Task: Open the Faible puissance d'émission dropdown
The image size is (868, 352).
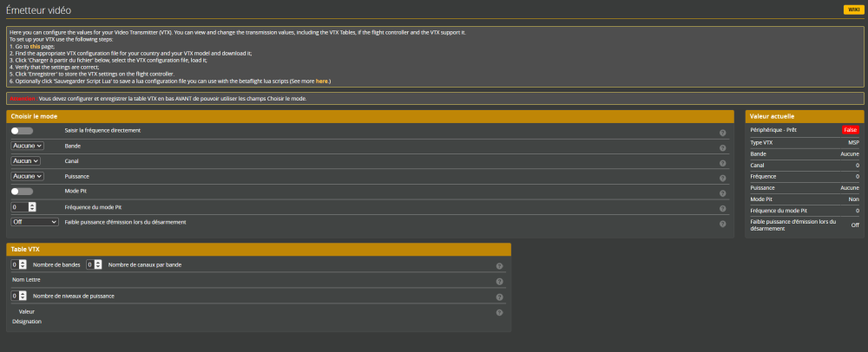Action: (x=35, y=222)
